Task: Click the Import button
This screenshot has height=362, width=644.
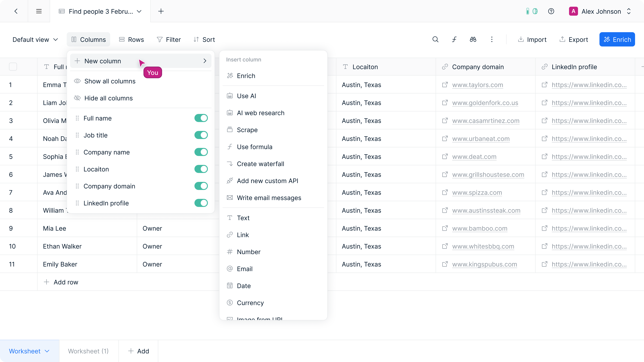Action: click(x=532, y=40)
